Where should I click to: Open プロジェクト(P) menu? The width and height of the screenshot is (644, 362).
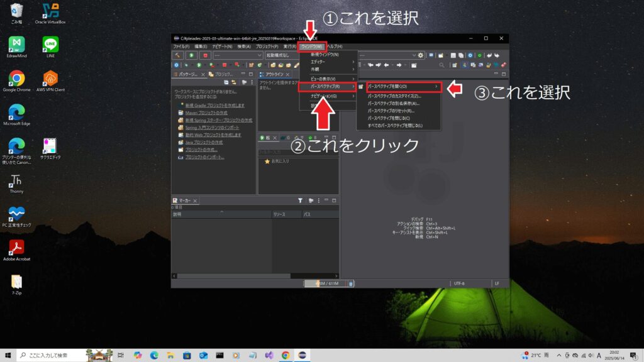(x=267, y=47)
